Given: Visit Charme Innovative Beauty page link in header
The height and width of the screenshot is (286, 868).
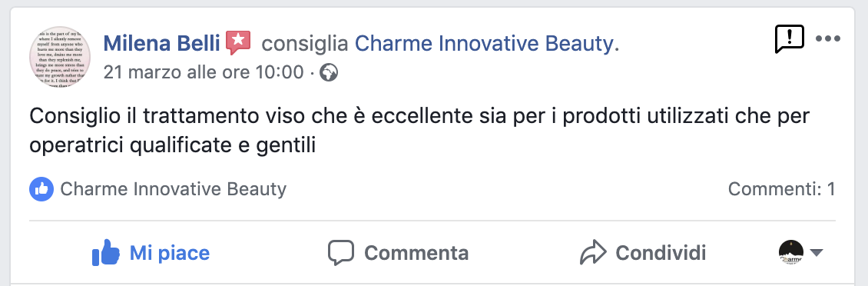Looking at the screenshot, I should pyautogui.click(x=484, y=43).
